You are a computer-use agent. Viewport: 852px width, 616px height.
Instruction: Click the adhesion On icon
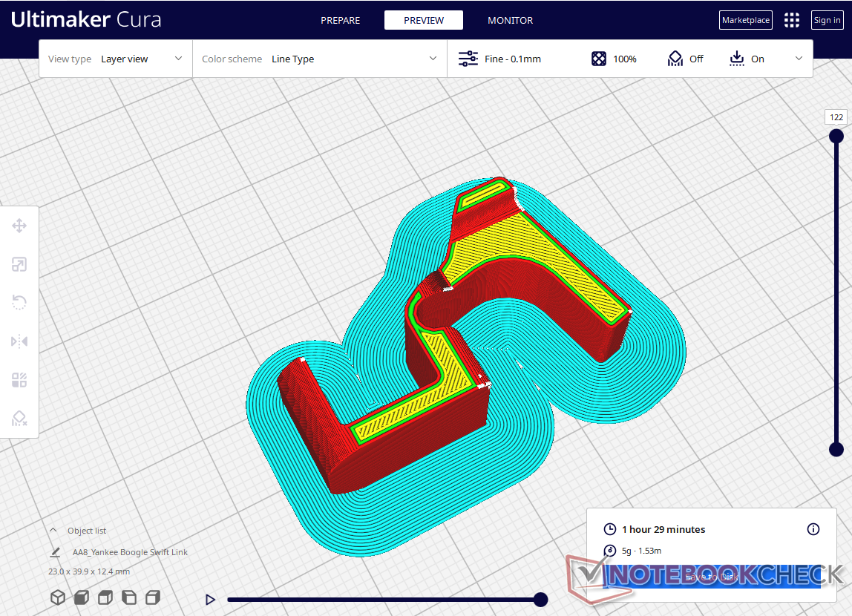click(737, 59)
